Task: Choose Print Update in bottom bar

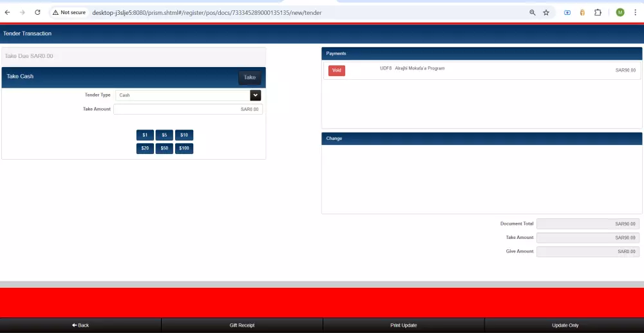Action: click(x=404, y=325)
